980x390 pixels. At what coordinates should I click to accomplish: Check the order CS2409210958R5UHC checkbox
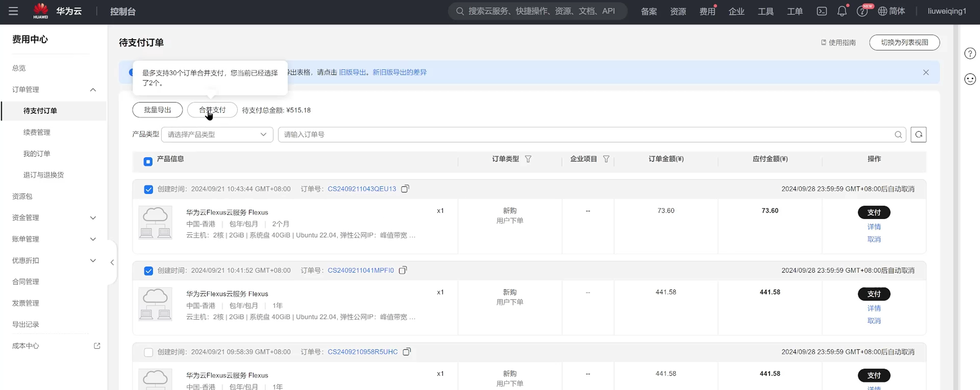click(x=148, y=352)
